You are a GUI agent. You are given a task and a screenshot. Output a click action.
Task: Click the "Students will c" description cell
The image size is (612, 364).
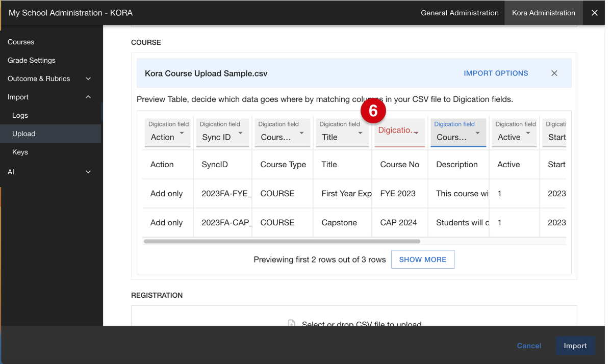458,223
